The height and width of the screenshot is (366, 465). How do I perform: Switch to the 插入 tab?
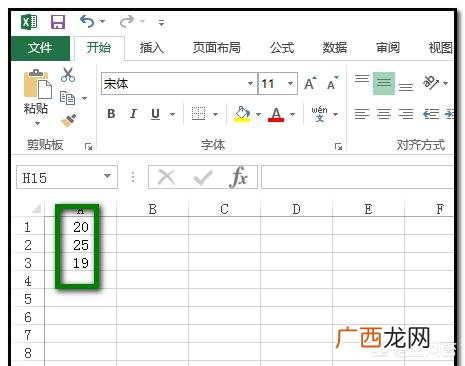152,48
